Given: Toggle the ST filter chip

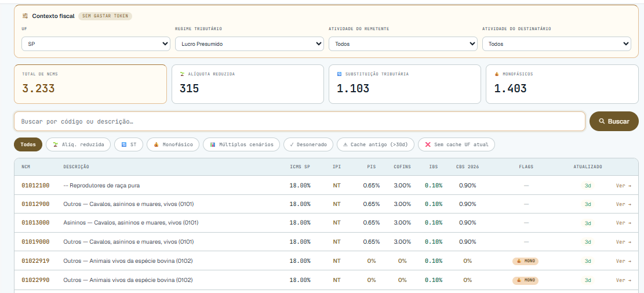Looking at the screenshot, I should tap(129, 144).
